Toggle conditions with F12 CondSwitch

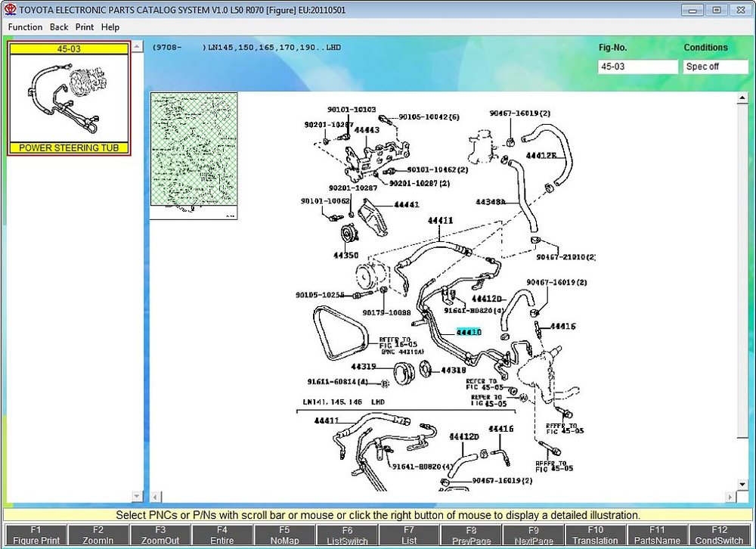(x=719, y=535)
